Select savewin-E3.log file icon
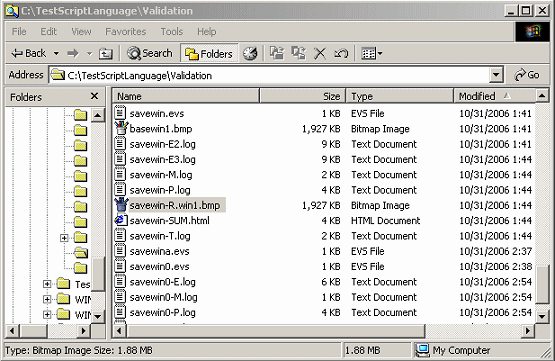This screenshot has height=361, width=555. (x=120, y=159)
